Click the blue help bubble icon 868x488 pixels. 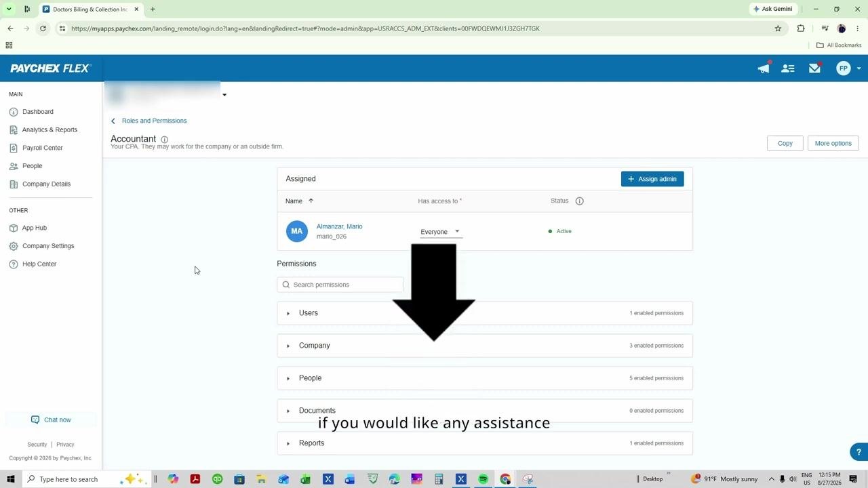point(859,451)
